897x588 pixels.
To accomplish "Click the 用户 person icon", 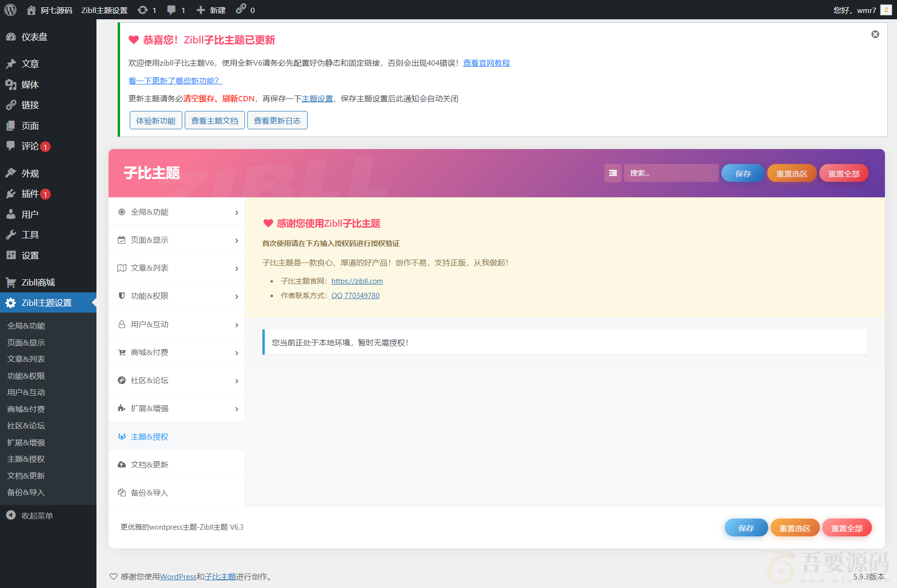I will pos(11,214).
